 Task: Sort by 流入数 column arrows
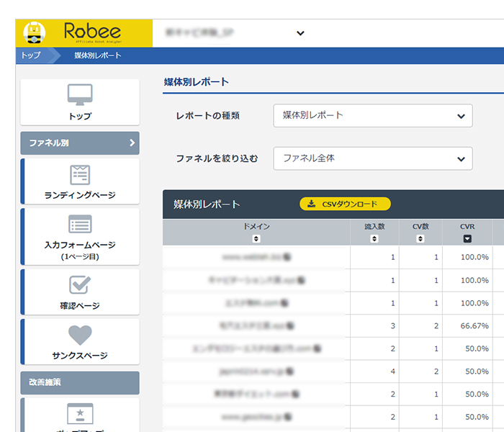pos(374,238)
